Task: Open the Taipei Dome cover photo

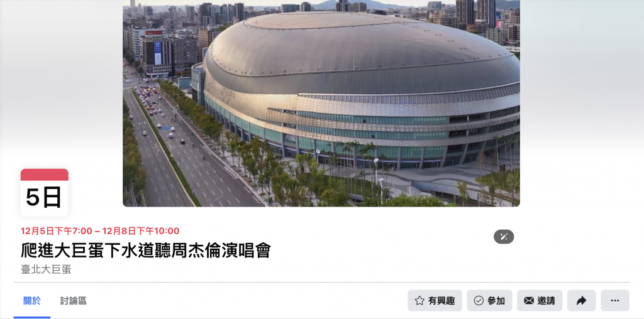Action: click(321, 103)
